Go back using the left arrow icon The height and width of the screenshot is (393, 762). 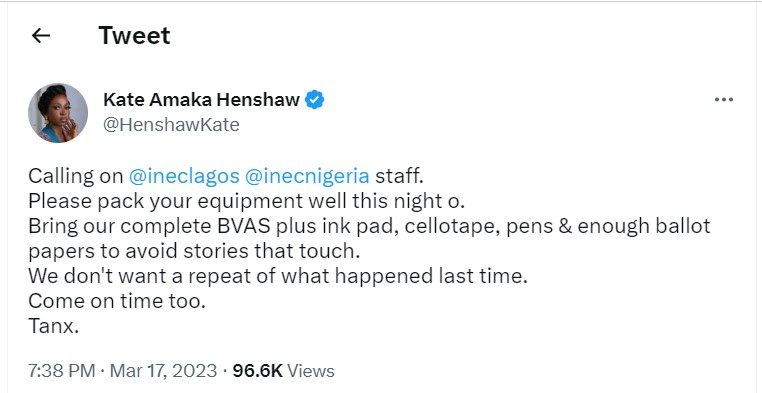41,35
